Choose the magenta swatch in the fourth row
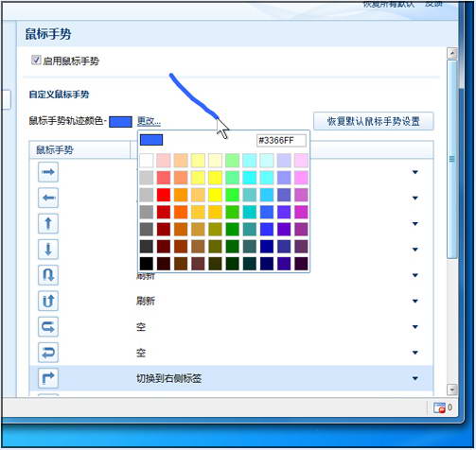This screenshot has width=476, height=450. point(301,212)
